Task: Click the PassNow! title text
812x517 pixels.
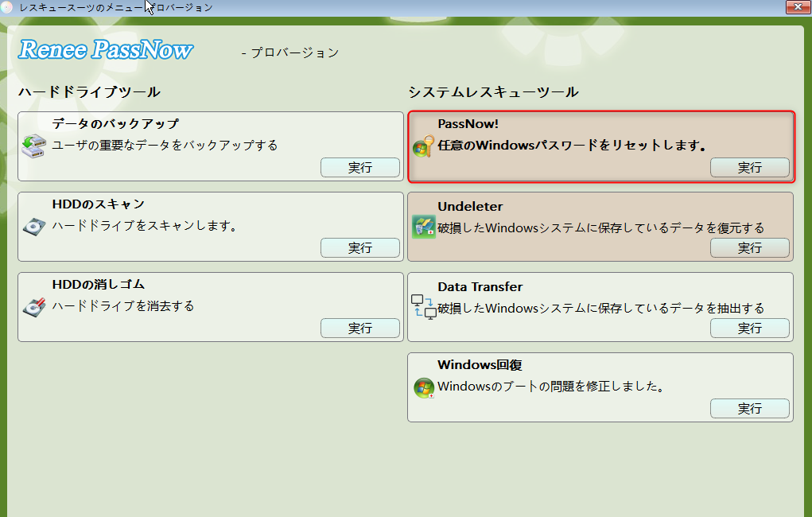Action: click(x=468, y=124)
